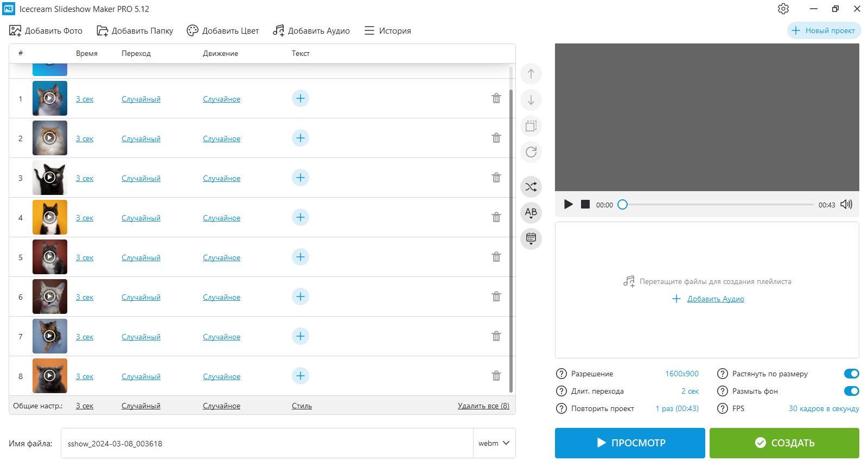Viewport: 868px width, 467px height.
Task: Click Добавить Фото in the toolbar
Action: coord(46,30)
